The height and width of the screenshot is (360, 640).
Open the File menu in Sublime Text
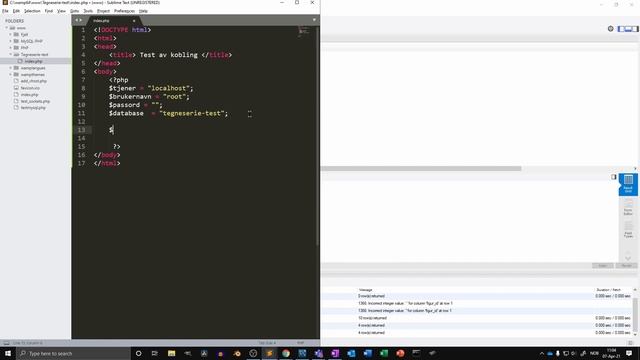5,11
